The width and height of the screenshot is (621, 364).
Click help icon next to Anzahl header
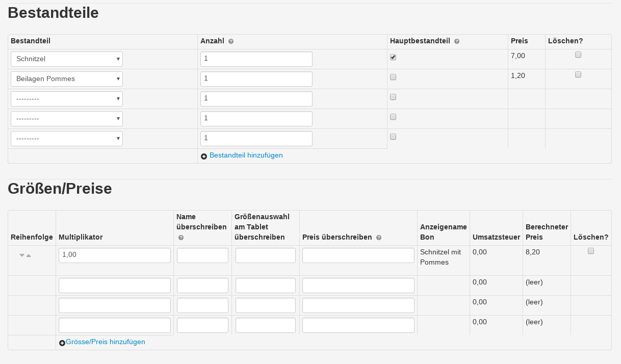tap(231, 41)
